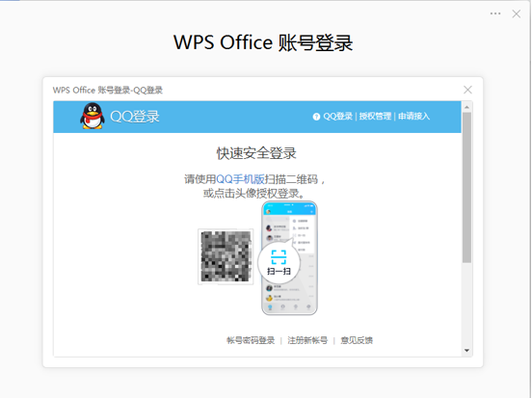Open the 注册新帐号 link
532x398 pixels.
tap(307, 340)
